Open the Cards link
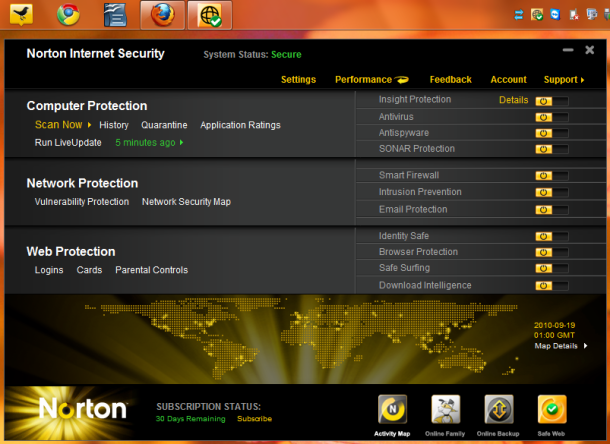This screenshot has width=610, height=444. pos(89,270)
